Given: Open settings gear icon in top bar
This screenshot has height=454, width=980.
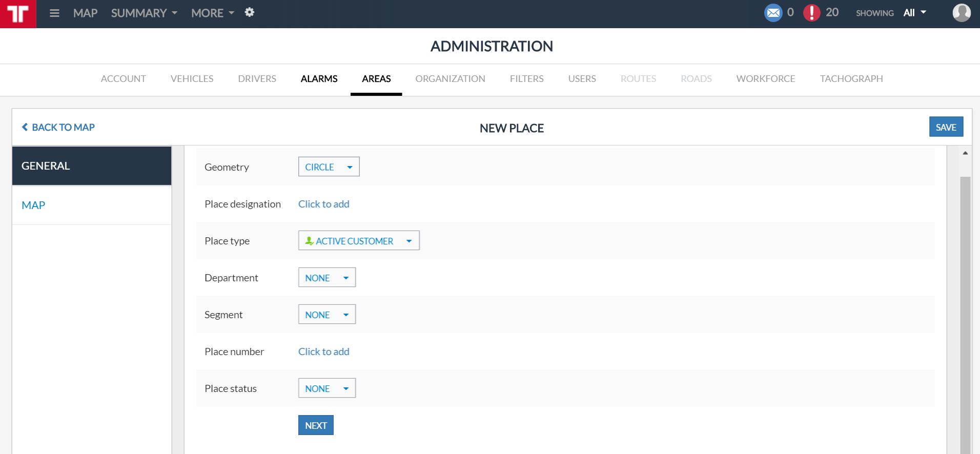Looking at the screenshot, I should pyautogui.click(x=250, y=12).
